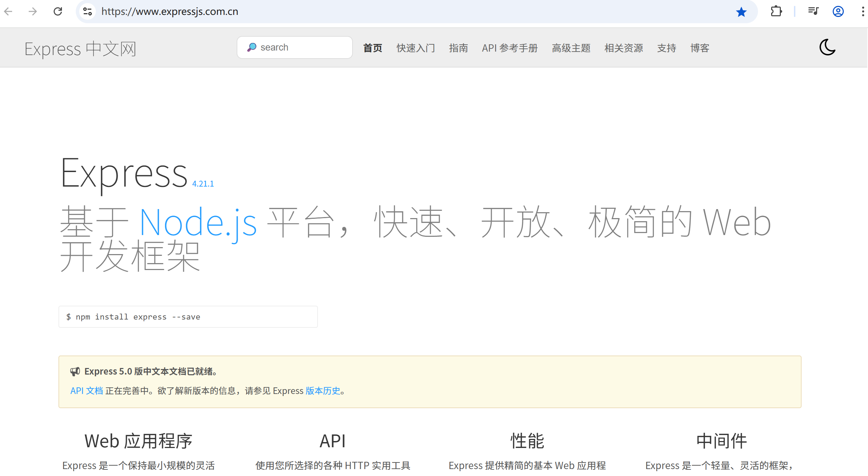Open the API 参考手册 menu

(510, 48)
